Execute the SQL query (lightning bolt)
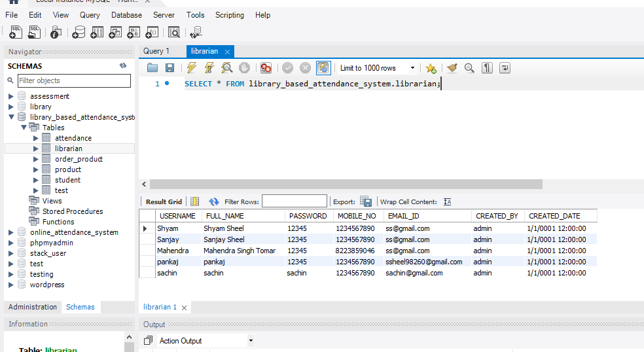This screenshot has height=352, width=644. coord(191,68)
